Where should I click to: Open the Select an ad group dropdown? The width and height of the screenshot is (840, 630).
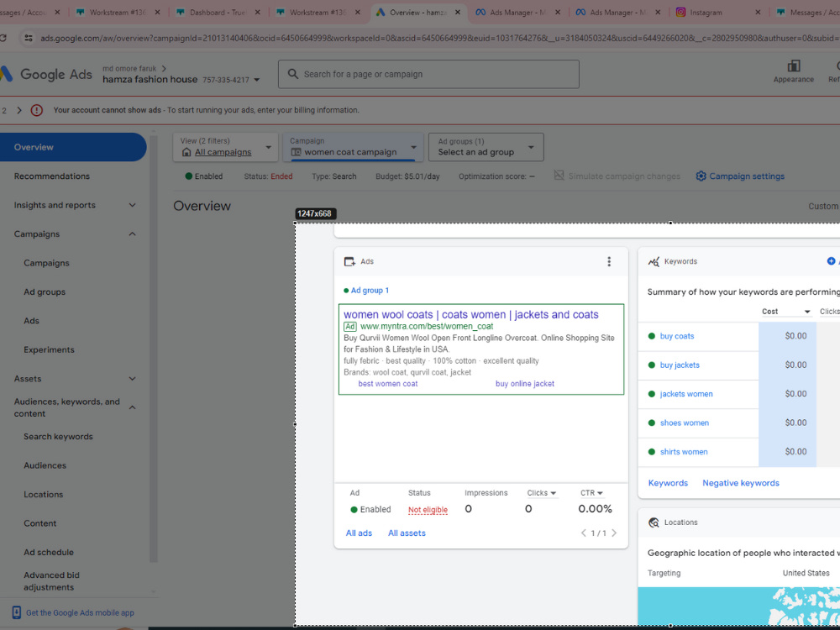(486, 147)
